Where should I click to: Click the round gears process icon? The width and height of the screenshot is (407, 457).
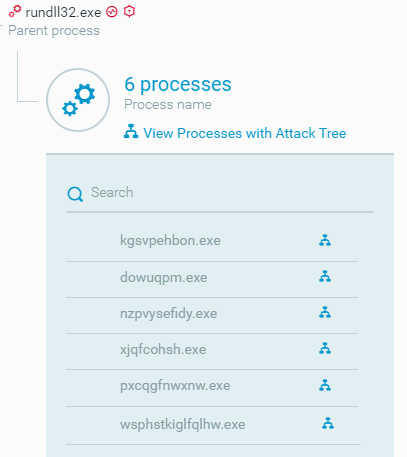(x=78, y=100)
